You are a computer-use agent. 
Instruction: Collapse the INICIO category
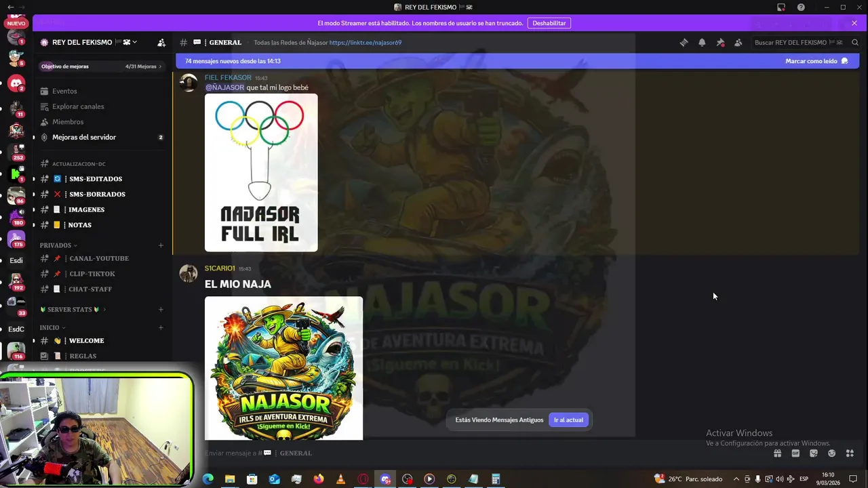(53, 327)
